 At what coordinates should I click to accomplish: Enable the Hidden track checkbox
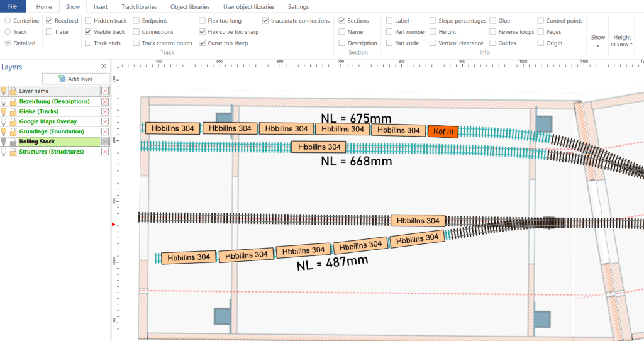(x=89, y=21)
